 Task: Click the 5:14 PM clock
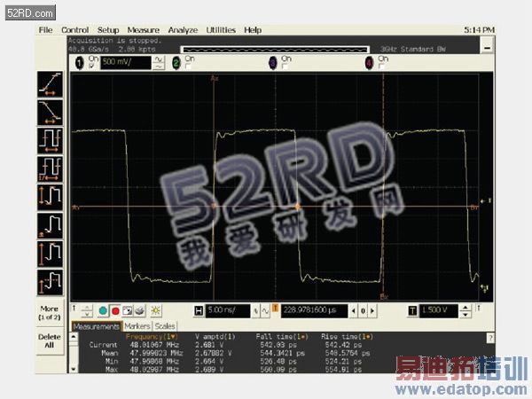(x=479, y=30)
